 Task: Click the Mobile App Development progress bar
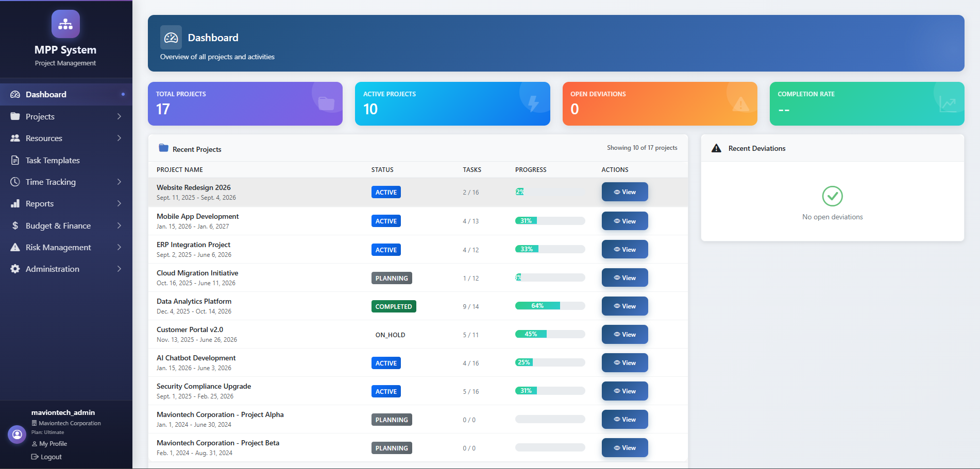point(550,221)
